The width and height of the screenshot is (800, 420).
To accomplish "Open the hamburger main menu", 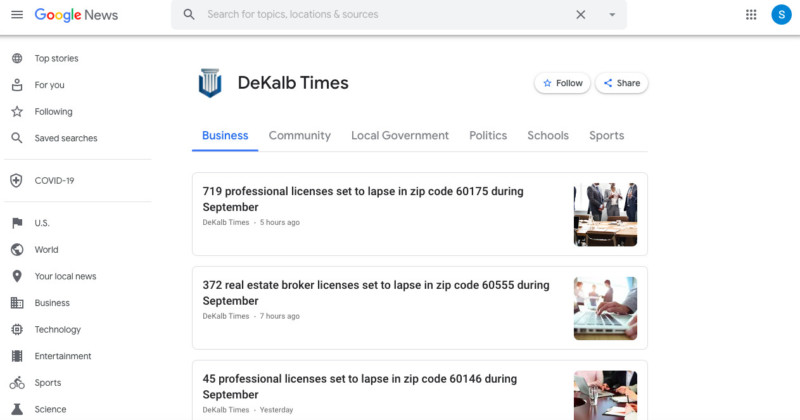I will point(16,15).
